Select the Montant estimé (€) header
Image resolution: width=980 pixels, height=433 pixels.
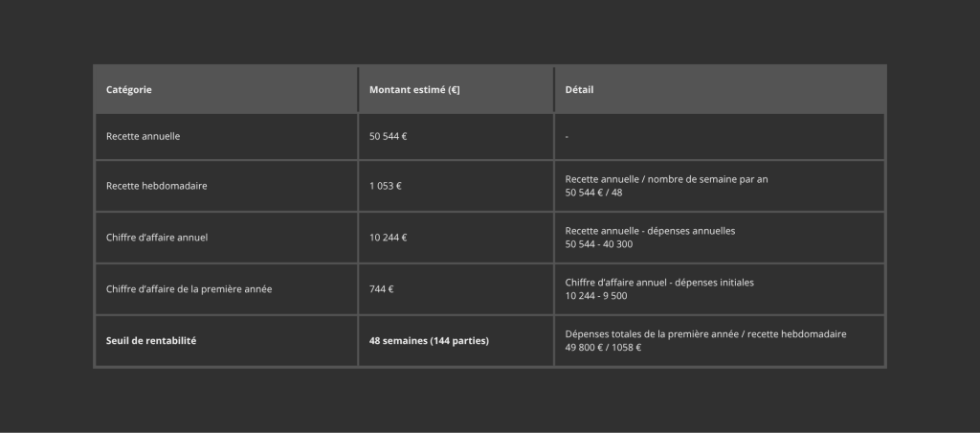pos(414,90)
